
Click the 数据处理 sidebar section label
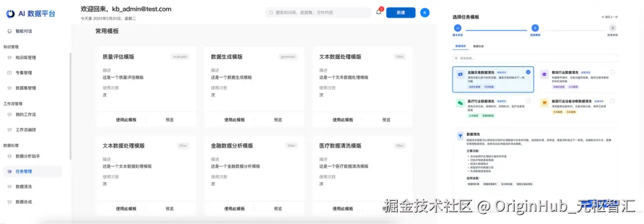pos(11,145)
